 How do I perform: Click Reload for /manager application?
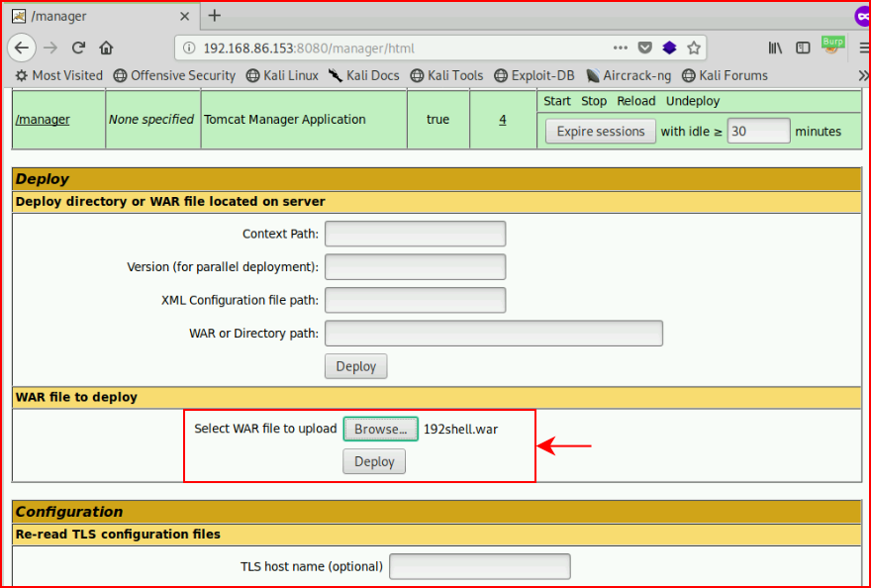636,101
